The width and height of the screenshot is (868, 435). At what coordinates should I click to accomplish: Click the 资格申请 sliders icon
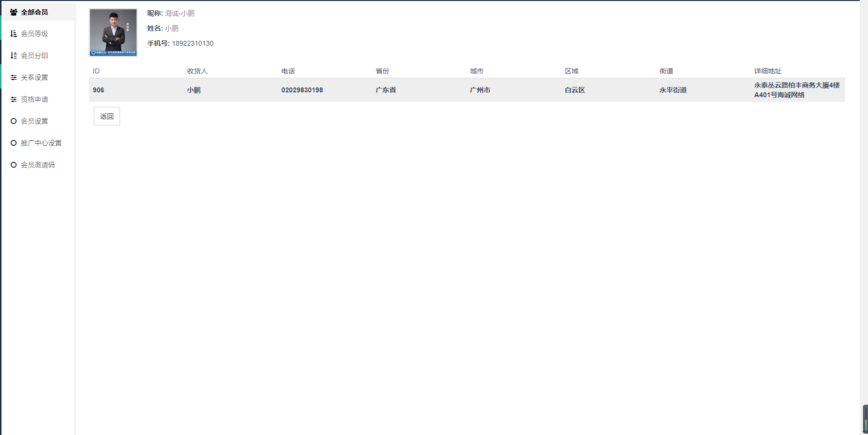coord(14,99)
